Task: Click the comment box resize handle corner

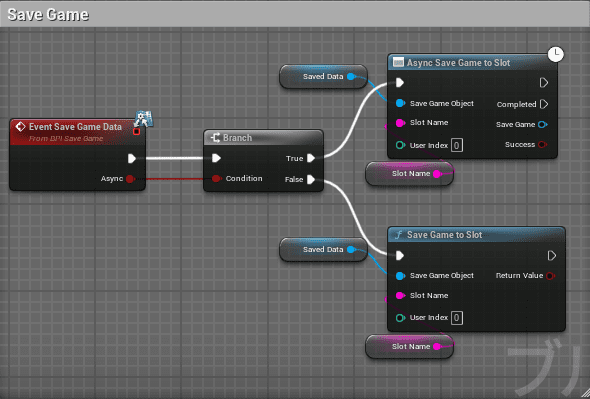Action: (x=585, y=394)
